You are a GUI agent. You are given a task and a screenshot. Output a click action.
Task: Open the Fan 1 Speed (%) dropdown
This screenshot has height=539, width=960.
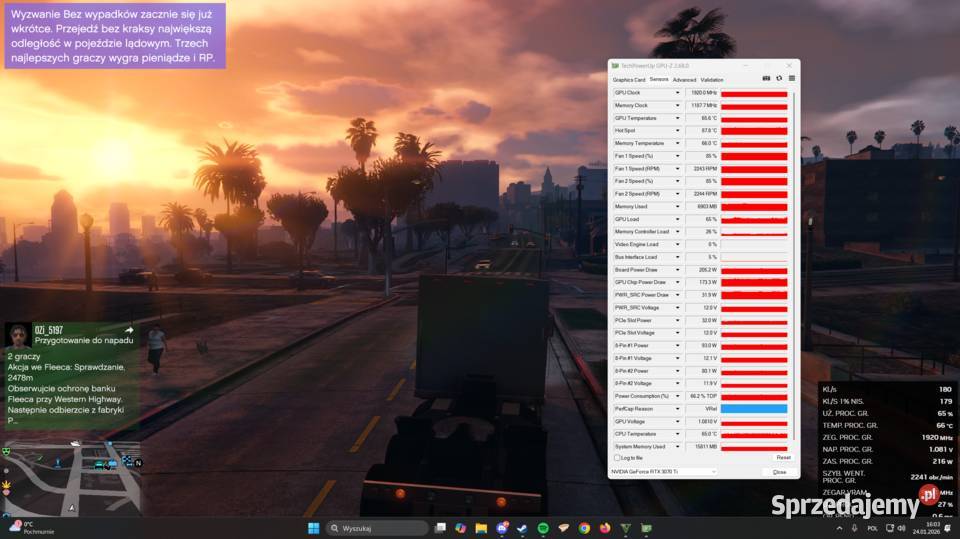[677, 156]
